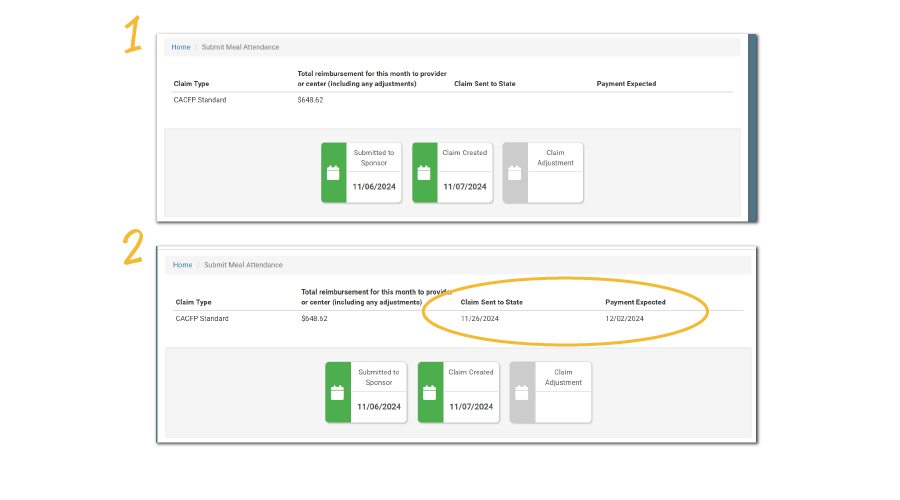This screenshot has width=900, height=500.
Task: Open the Home breadcrumb link in panel 2
Action: tap(182, 265)
